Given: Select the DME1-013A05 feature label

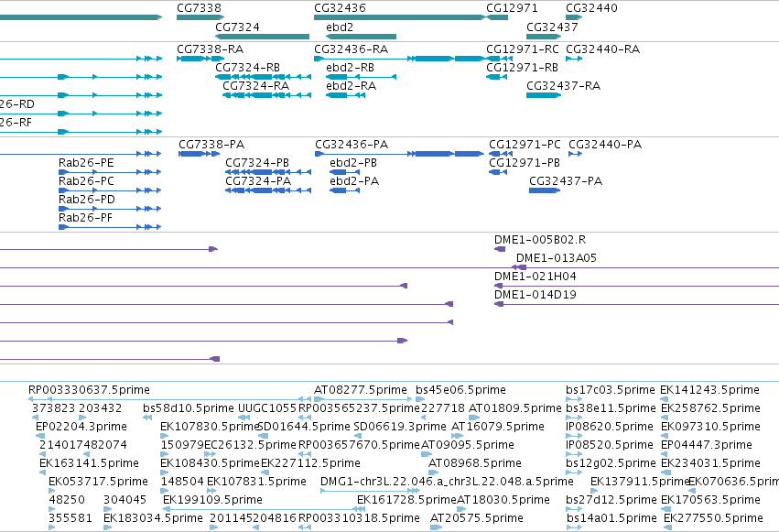Looking at the screenshot, I should click(x=557, y=258).
